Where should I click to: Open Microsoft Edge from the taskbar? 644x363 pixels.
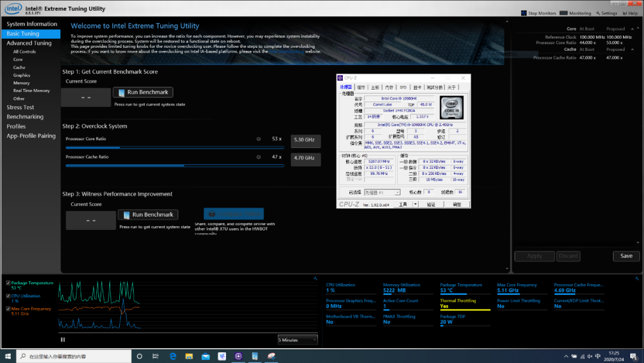click(x=172, y=356)
